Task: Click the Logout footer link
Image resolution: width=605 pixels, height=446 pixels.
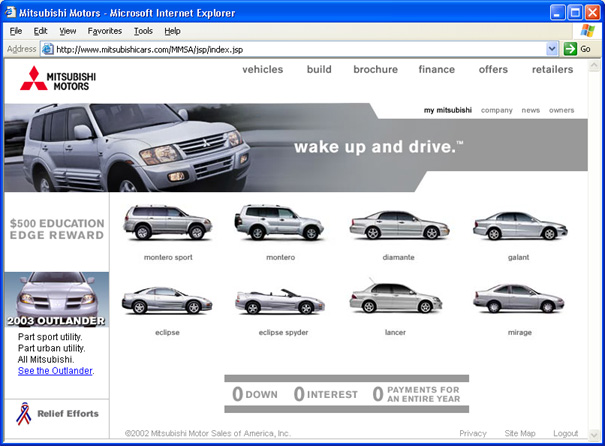Action: pyautogui.click(x=565, y=433)
